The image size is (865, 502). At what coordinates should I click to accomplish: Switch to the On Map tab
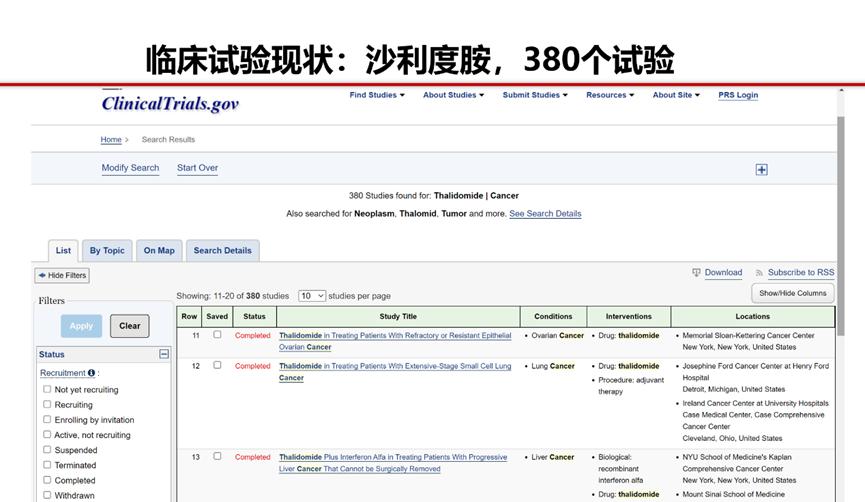pos(159,250)
